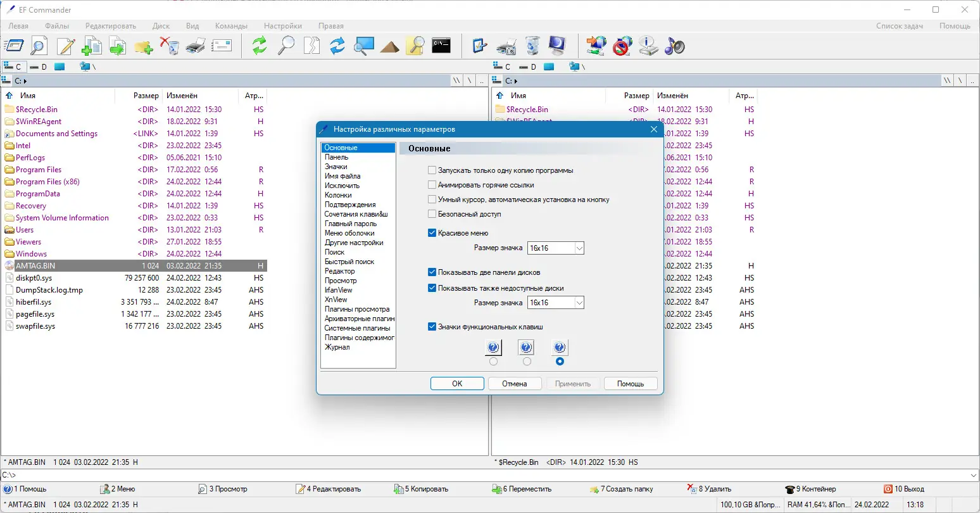Select drive D in the left panel drive bar
Screen dimensions: 980x513
pyautogui.click(x=38, y=66)
